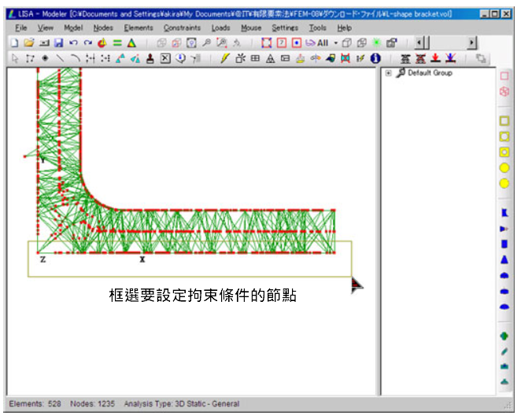Enable the select faces mode icon
The height and width of the screenshot is (419, 532).
(x=282, y=43)
